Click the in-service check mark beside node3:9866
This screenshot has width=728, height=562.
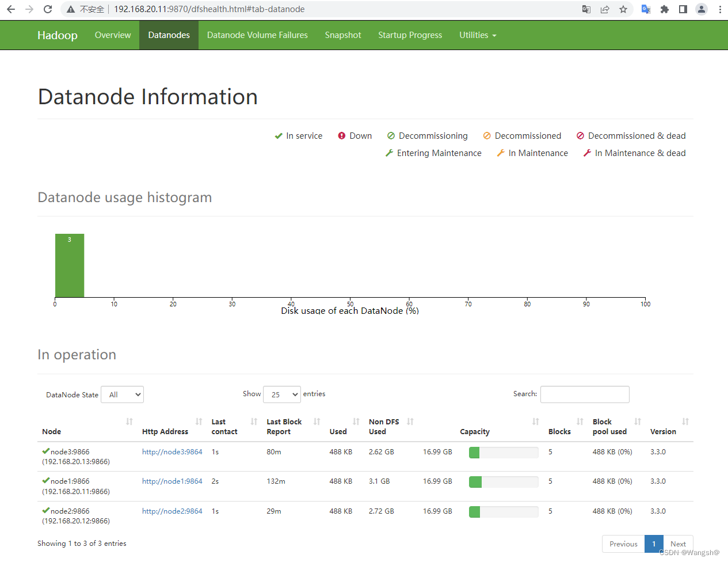46,451
